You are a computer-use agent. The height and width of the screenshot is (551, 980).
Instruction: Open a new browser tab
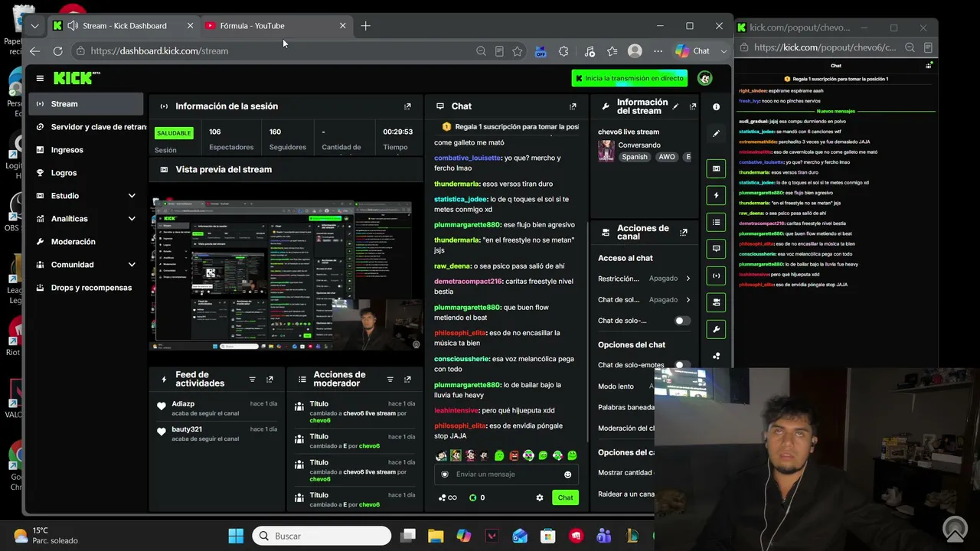[365, 26]
